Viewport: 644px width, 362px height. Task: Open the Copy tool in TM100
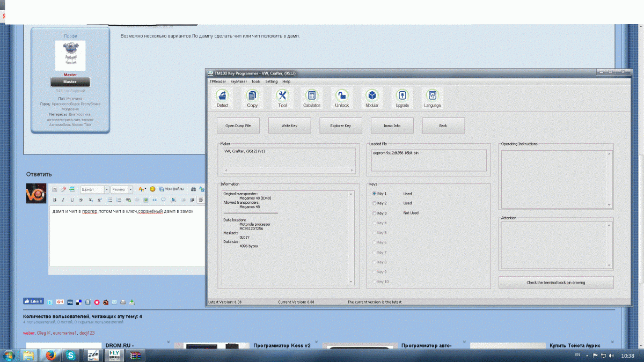click(x=252, y=99)
